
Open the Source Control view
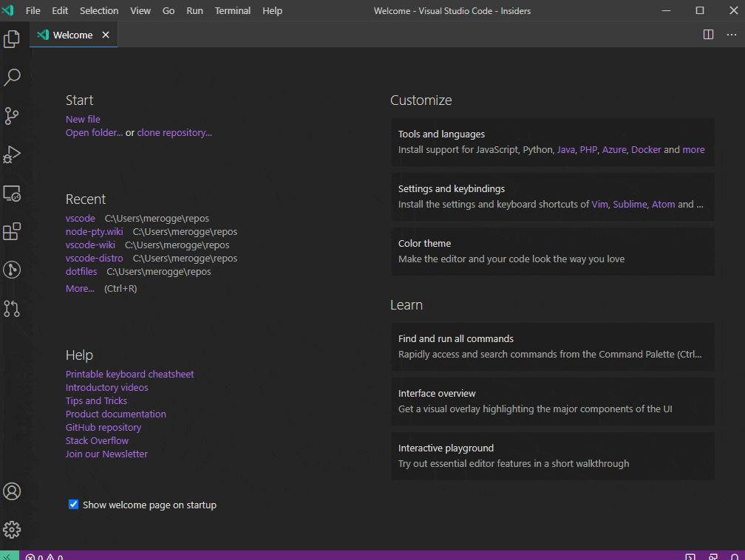(x=12, y=116)
